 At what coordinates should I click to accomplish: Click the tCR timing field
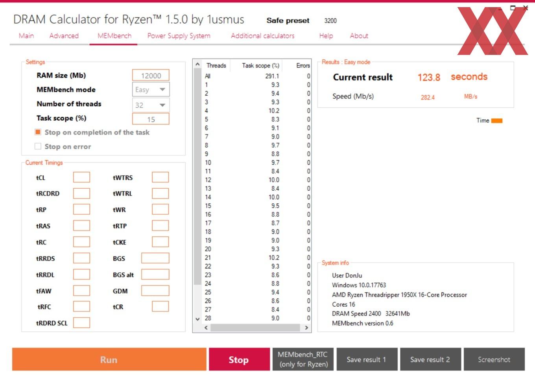[x=160, y=307]
